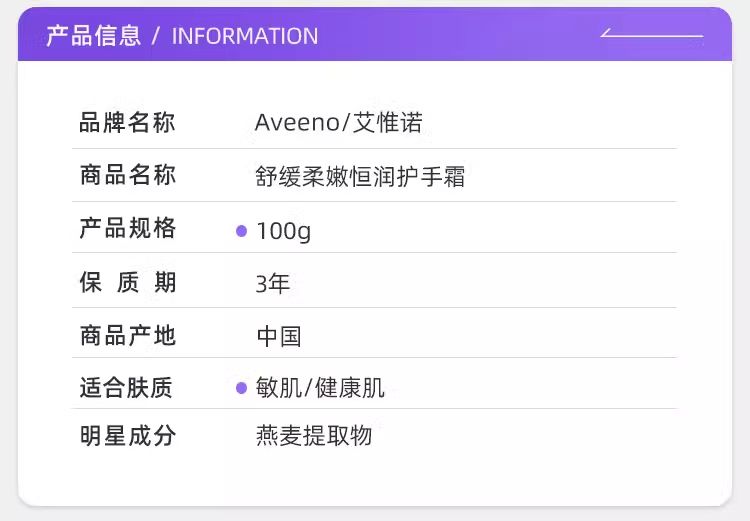
Task: Select the 3年 shelf life value
Action: 272,284
